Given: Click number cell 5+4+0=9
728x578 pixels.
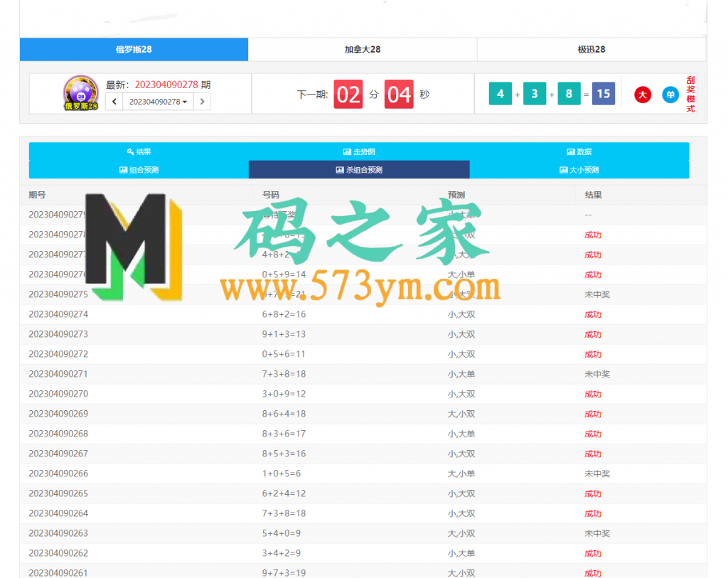Looking at the screenshot, I should [282, 533].
